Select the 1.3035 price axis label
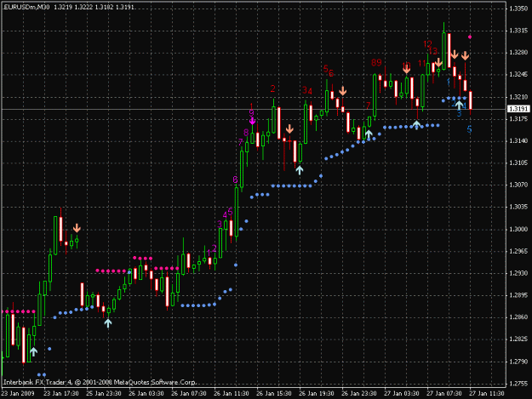This screenshot has width=532, height=399. (518, 207)
